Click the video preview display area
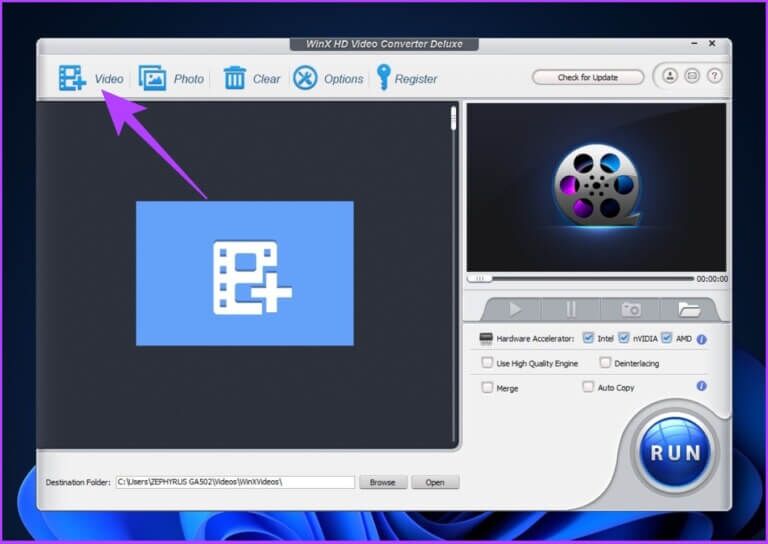This screenshot has height=544, width=768. click(596, 187)
